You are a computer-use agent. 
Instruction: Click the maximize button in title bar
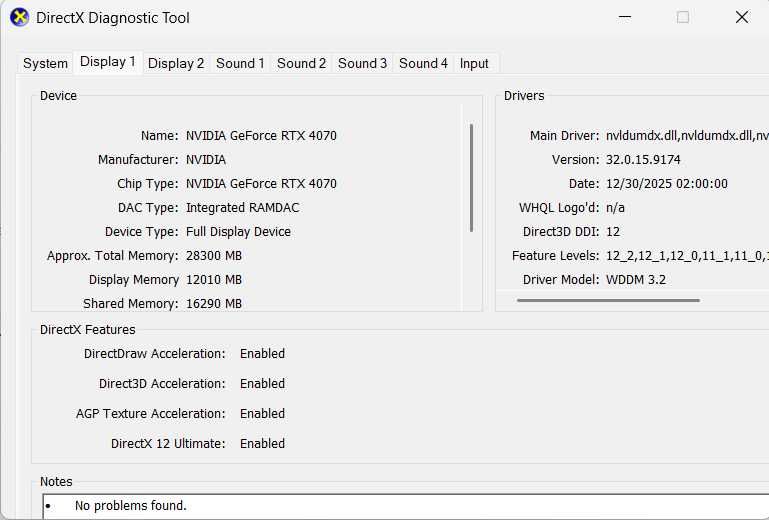[683, 17]
